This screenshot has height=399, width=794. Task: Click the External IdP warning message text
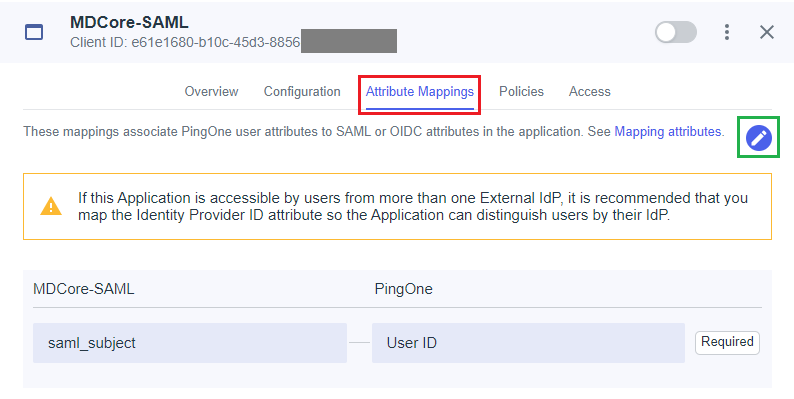coord(413,206)
